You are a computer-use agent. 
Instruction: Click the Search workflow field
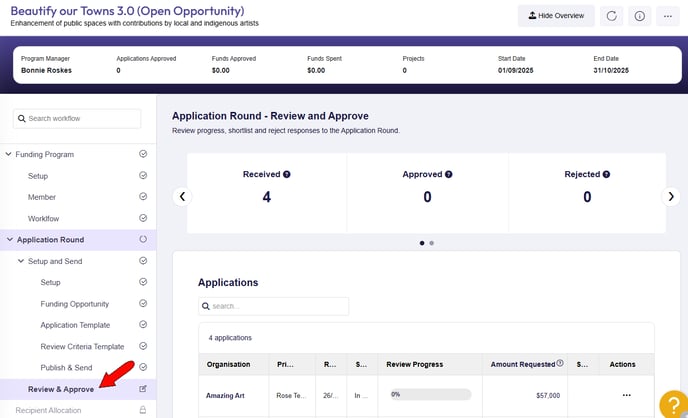click(77, 118)
